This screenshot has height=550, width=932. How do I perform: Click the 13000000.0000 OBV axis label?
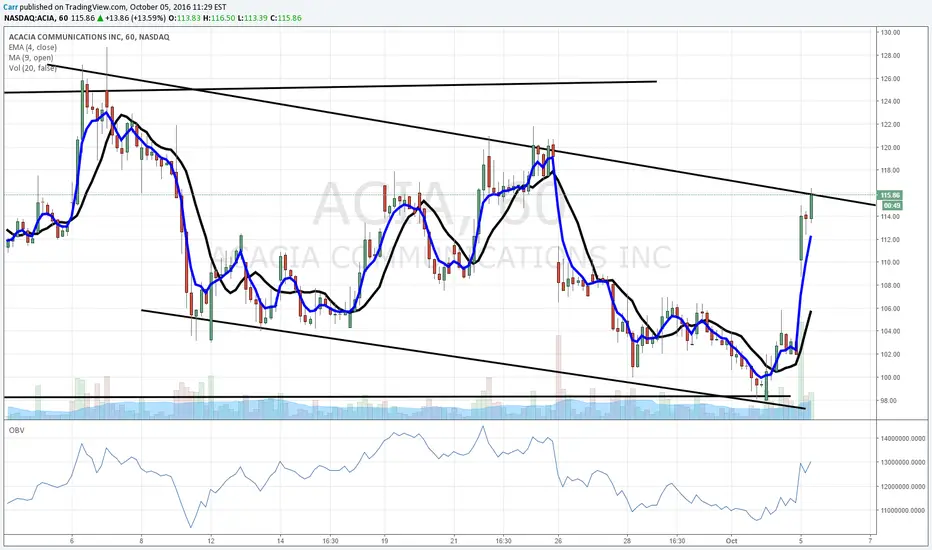coord(903,463)
